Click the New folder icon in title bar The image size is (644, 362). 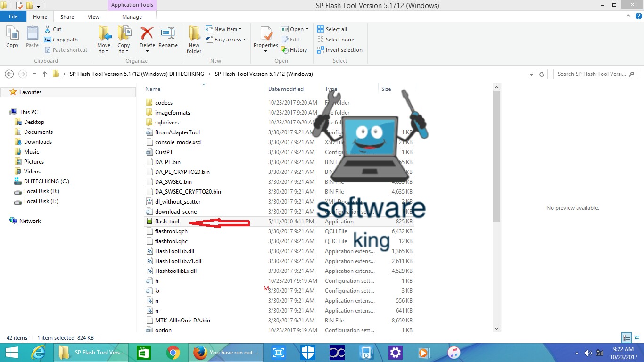click(29, 6)
